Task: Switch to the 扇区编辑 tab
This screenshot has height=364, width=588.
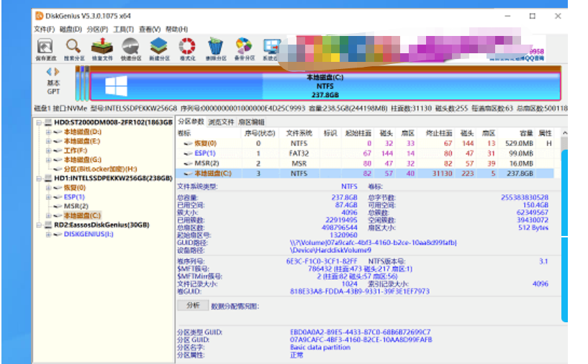Action: (251, 122)
